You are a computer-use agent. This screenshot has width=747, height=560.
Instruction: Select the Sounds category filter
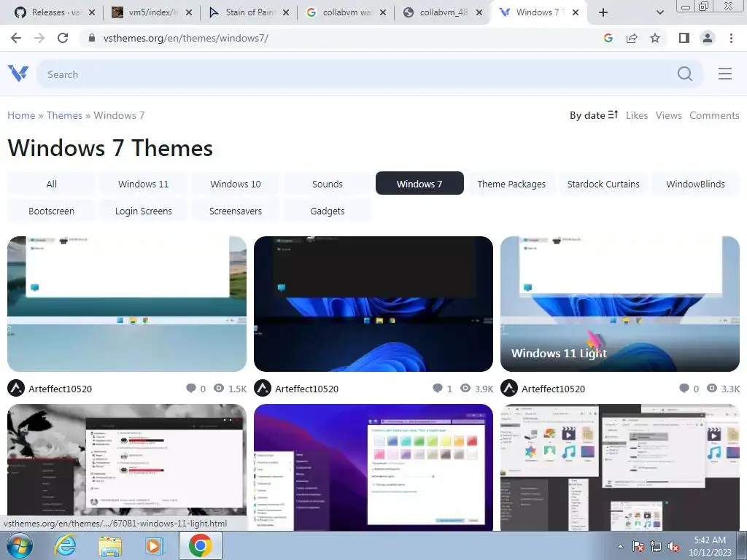click(x=328, y=184)
